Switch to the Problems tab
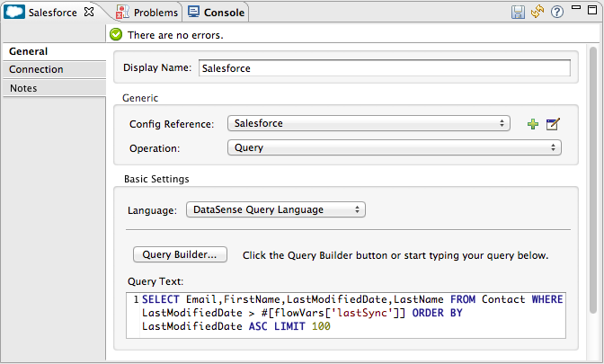 [x=147, y=13]
